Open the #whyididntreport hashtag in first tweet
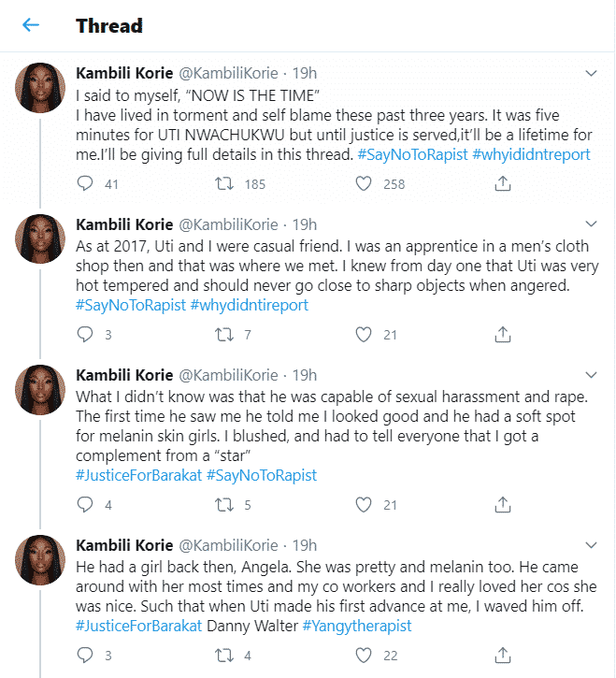This screenshot has width=616, height=678. tap(531, 154)
